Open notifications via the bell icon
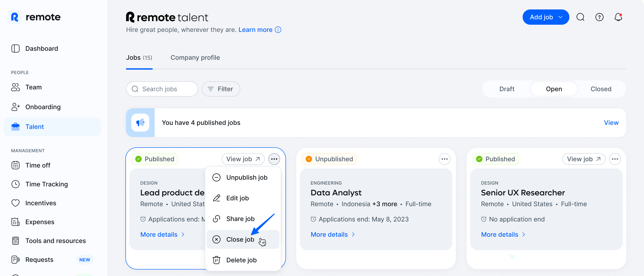 [618, 18]
